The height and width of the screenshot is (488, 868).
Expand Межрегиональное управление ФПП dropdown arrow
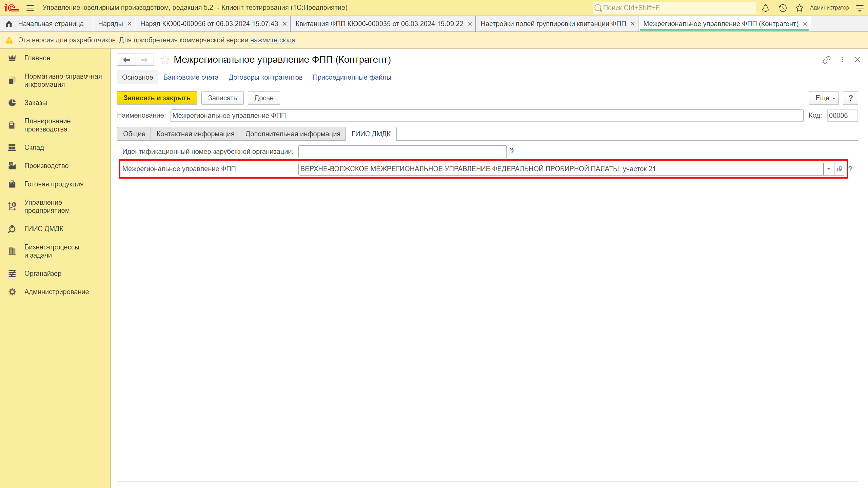click(x=829, y=169)
